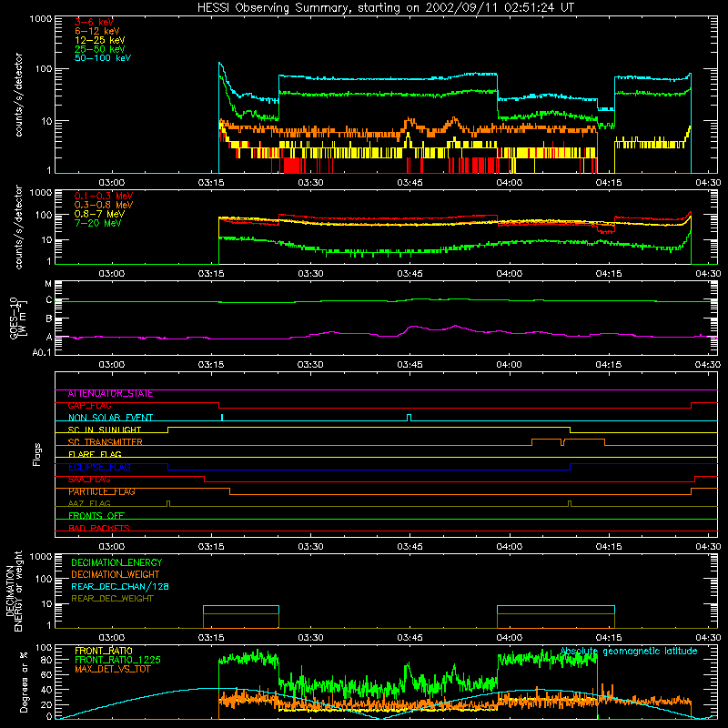Click the cyan decimation box starting at 03:58

pos(556,610)
